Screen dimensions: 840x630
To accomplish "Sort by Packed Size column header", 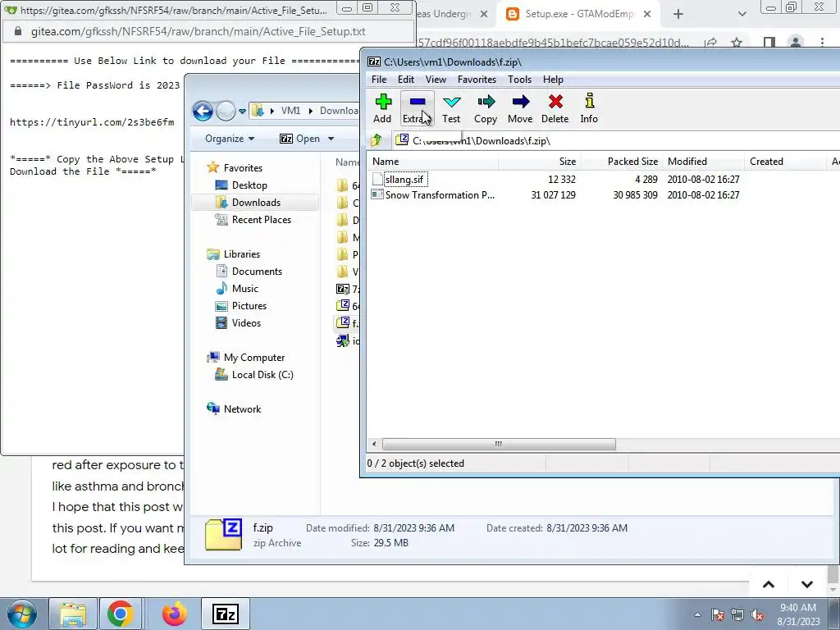I will (x=622, y=162).
